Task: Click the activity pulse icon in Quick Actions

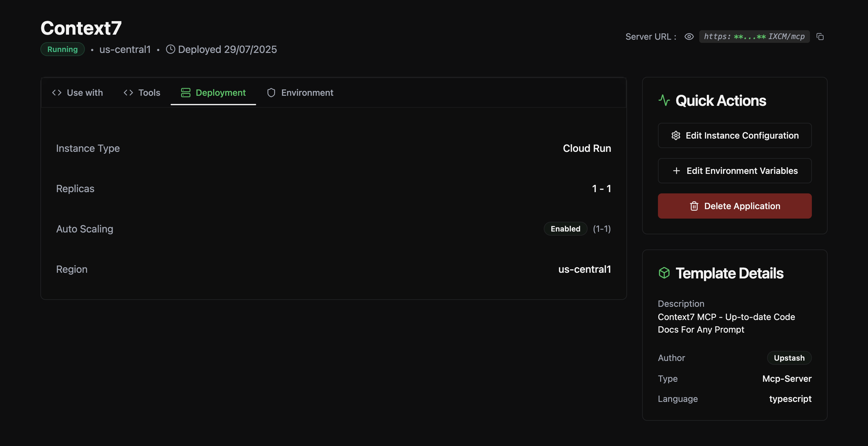Action: pos(664,100)
